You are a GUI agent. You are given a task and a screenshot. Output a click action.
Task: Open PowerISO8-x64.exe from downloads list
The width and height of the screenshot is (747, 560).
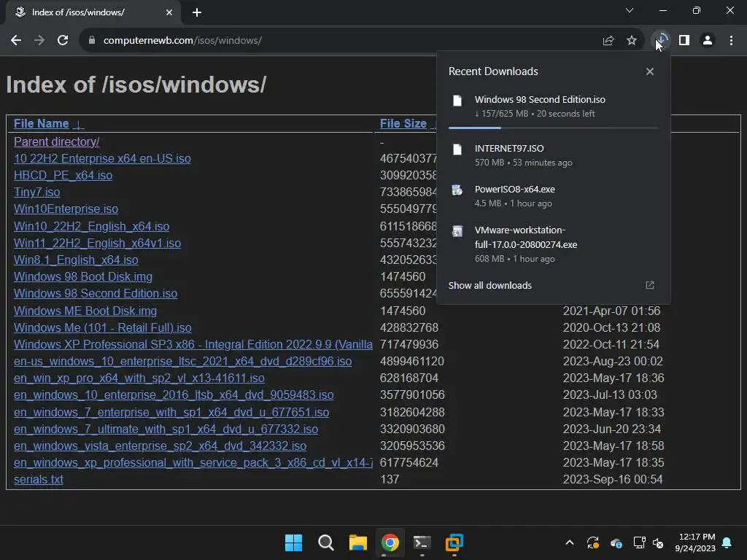(553, 196)
